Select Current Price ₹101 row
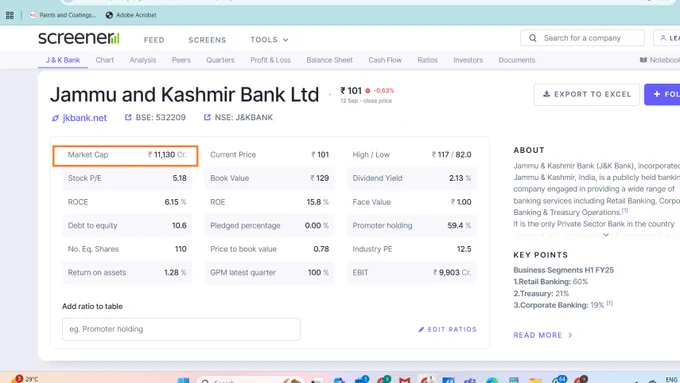680x383 pixels. click(x=269, y=155)
